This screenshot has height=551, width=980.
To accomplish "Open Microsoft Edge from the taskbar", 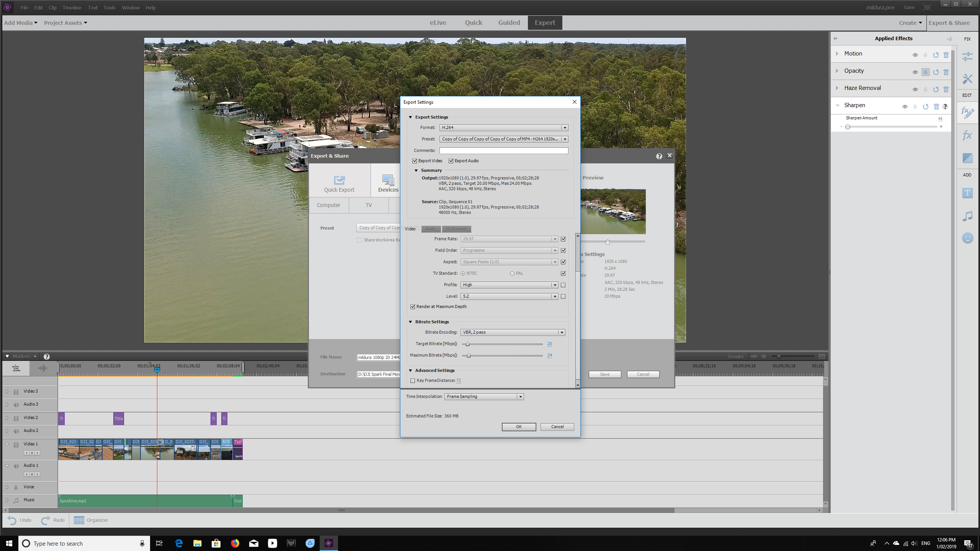I will pos(179,543).
